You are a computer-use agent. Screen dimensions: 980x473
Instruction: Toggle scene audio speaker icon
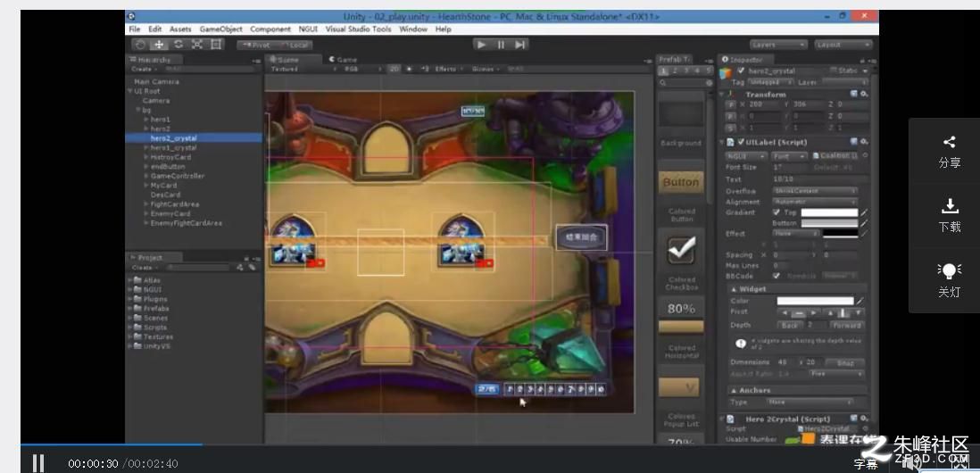(425, 69)
